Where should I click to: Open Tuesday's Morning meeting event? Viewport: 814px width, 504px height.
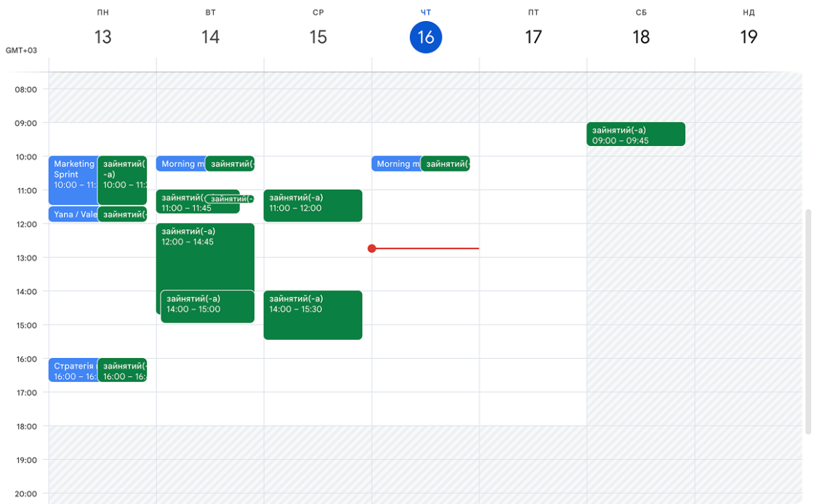pyautogui.click(x=180, y=164)
